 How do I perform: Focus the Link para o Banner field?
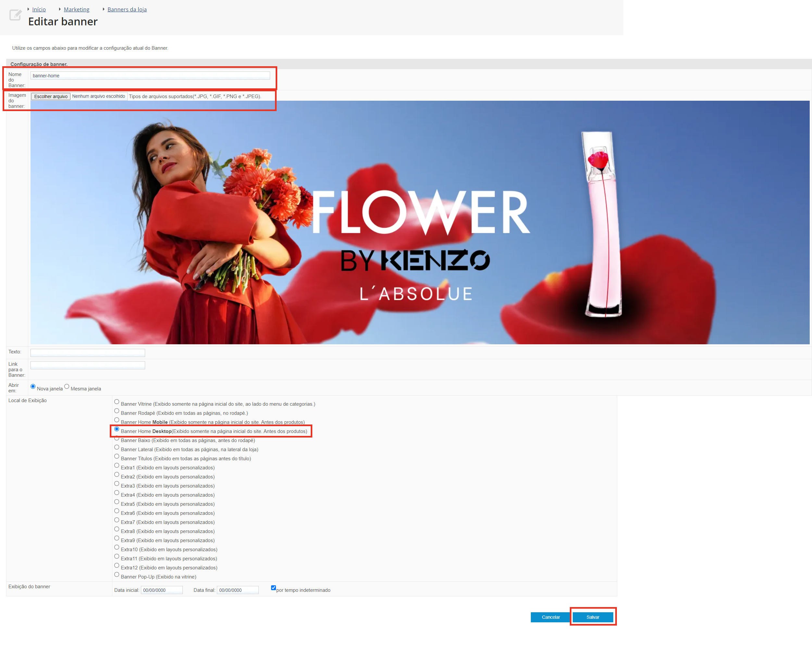tap(88, 365)
